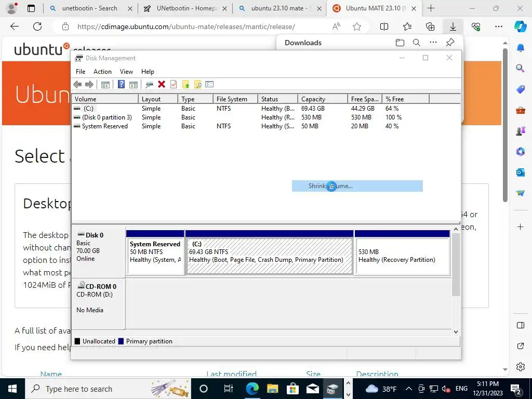Screen dimensions: 532x399
Task: Click the browser Back arrow
Action: point(14,26)
